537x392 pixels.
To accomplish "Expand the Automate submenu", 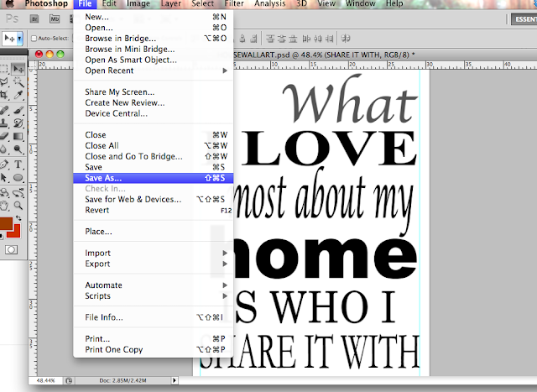I will pyautogui.click(x=103, y=285).
